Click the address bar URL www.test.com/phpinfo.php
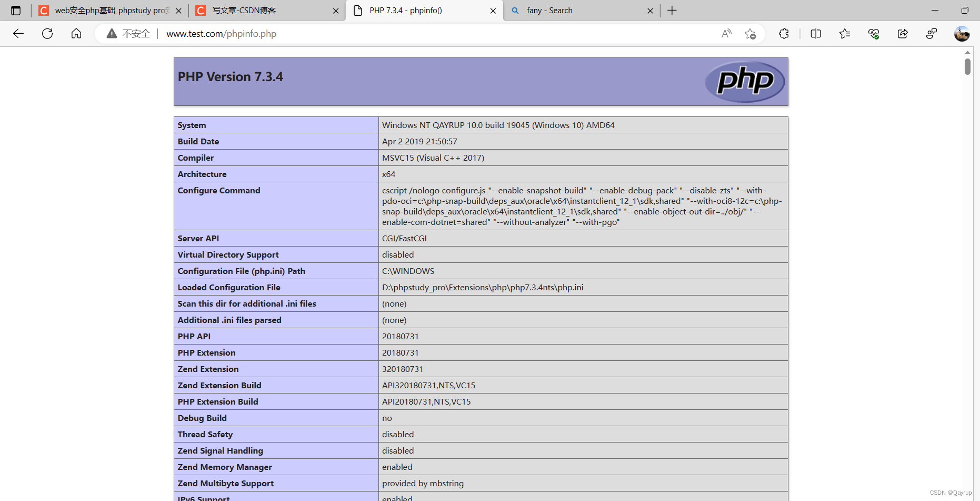 tap(221, 34)
